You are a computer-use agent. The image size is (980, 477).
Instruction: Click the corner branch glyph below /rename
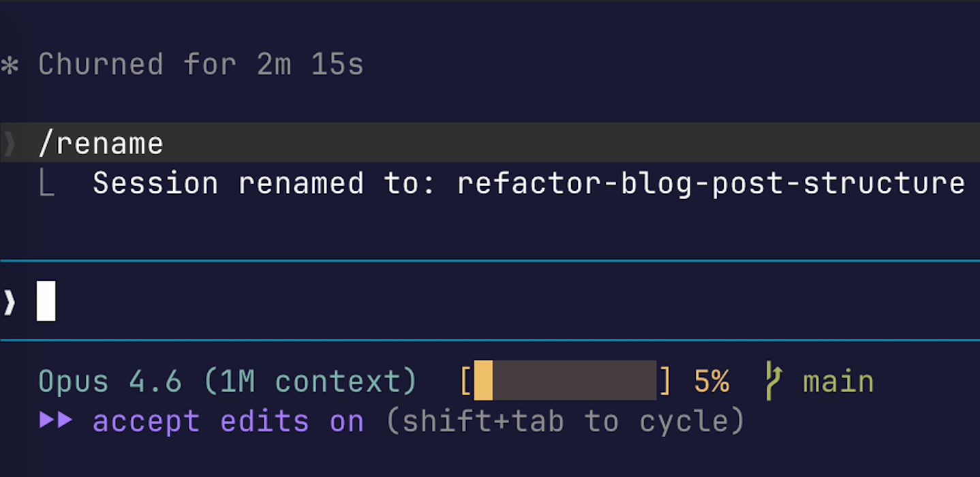(x=46, y=184)
